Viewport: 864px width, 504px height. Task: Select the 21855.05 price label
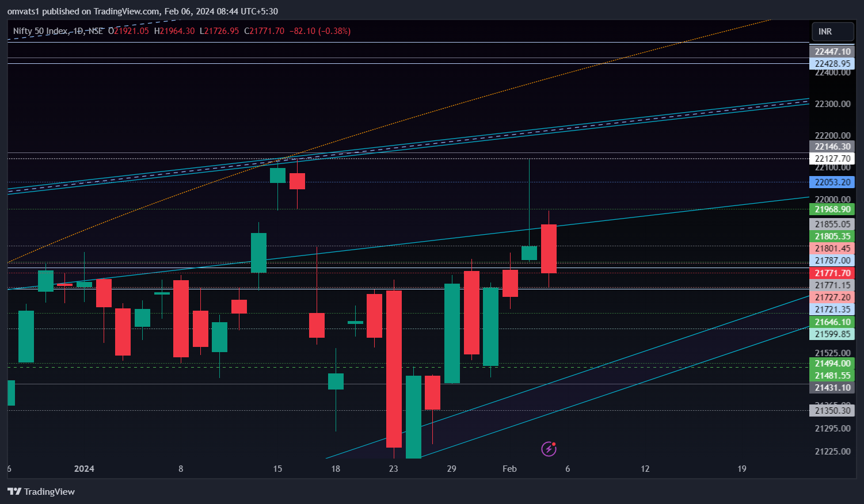pyautogui.click(x=832, y=224)
